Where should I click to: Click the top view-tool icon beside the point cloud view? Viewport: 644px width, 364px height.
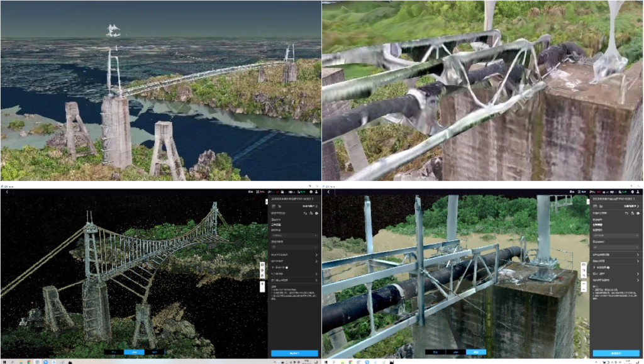click(x=262, y=265)
